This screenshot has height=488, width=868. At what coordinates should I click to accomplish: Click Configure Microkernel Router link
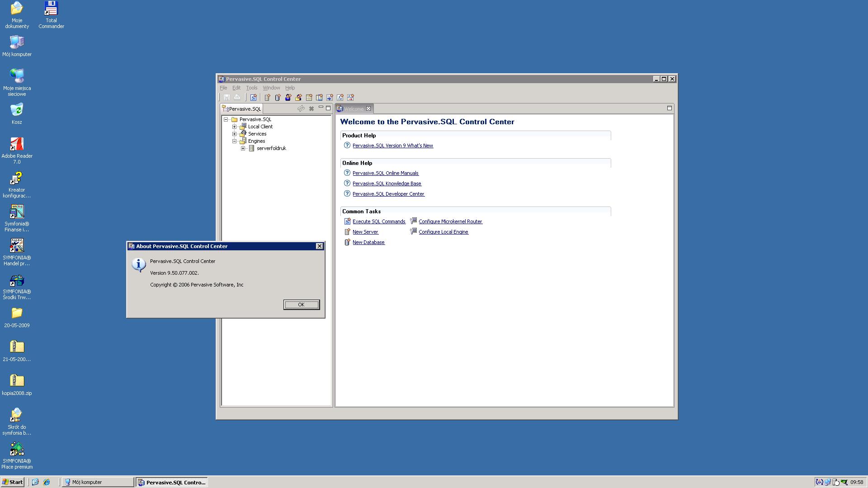pyautogui.click(x=450, y=221)
